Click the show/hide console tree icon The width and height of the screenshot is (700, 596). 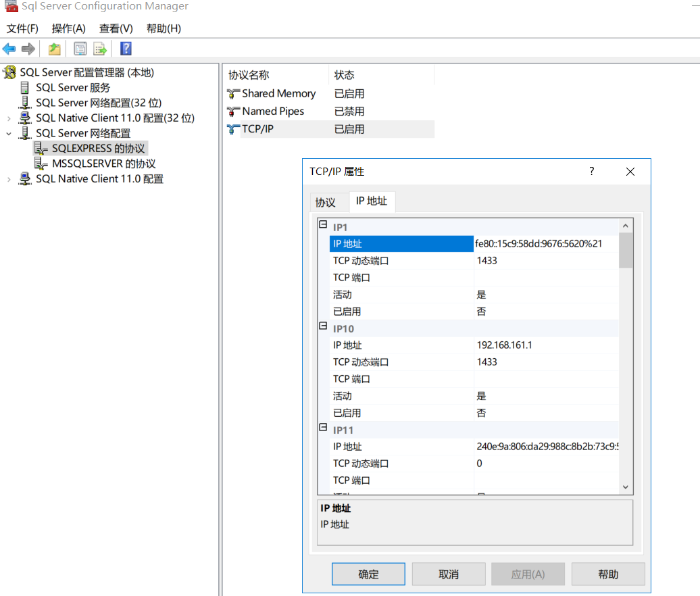(x=53, y=48)
